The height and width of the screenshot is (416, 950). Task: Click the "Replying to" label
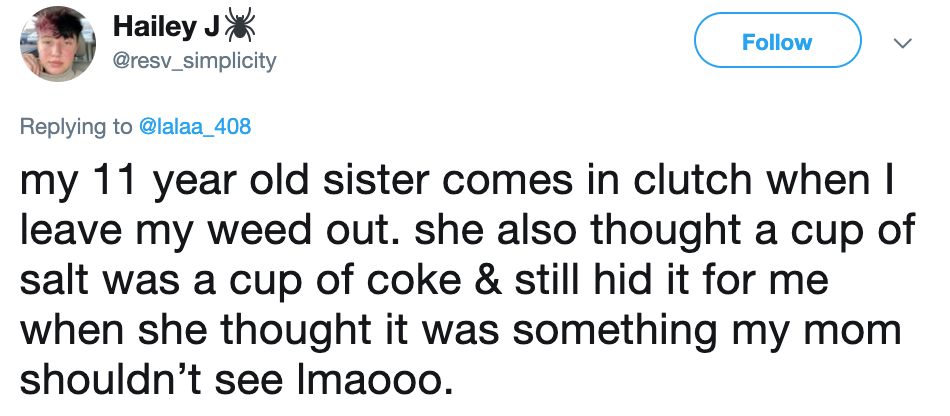[x=75, y=127]
